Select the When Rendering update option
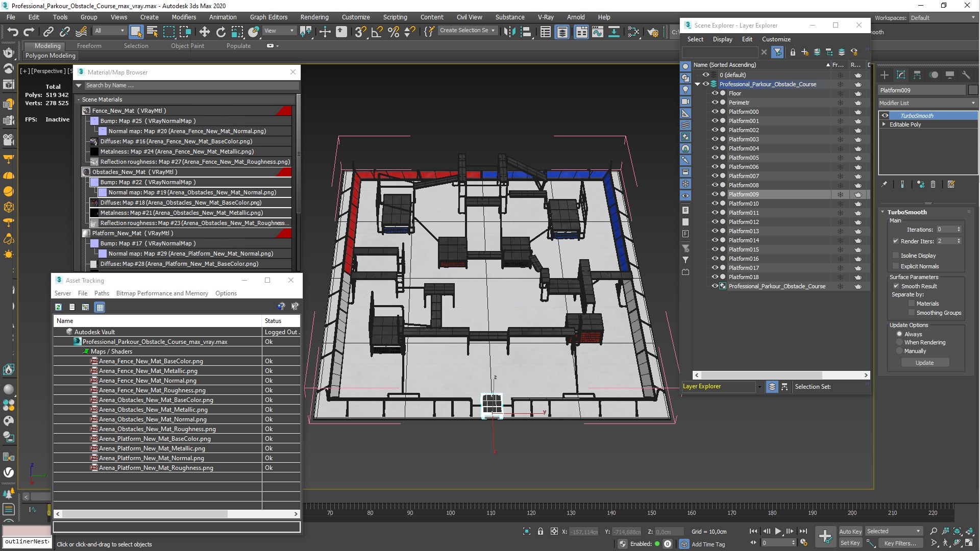The image size is (980, 551). point(899,342)
